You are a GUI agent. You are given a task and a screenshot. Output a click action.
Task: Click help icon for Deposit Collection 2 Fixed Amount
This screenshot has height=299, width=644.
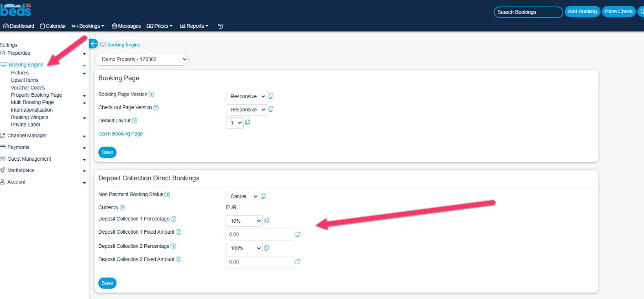pyautogui.click(x=179, y=260)
